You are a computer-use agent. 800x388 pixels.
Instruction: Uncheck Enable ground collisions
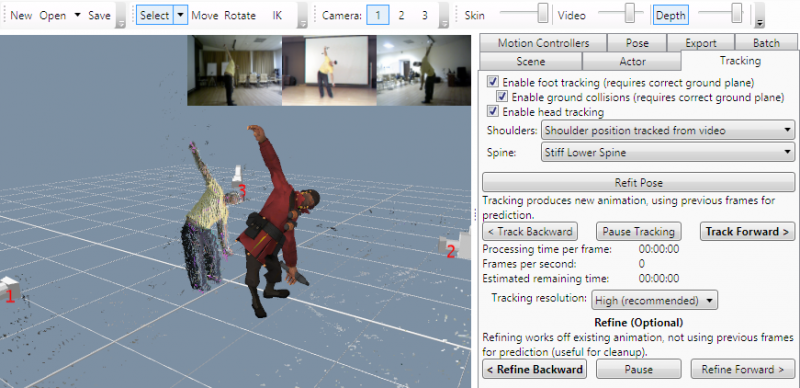pyautogui.click(x=502, y=96)
